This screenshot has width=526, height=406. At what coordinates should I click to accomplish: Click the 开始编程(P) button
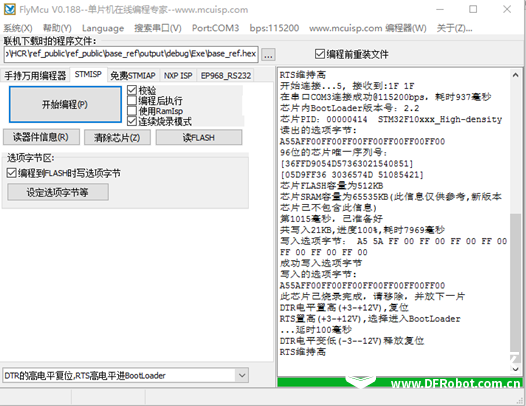(x=65, y=104)
